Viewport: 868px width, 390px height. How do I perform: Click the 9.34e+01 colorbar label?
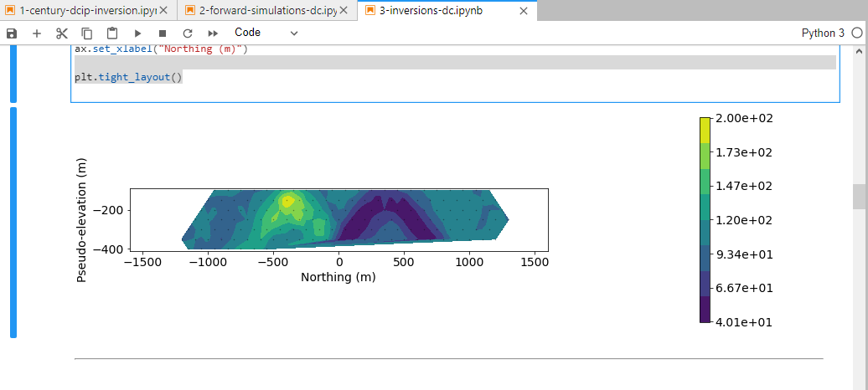coord(744,254)
